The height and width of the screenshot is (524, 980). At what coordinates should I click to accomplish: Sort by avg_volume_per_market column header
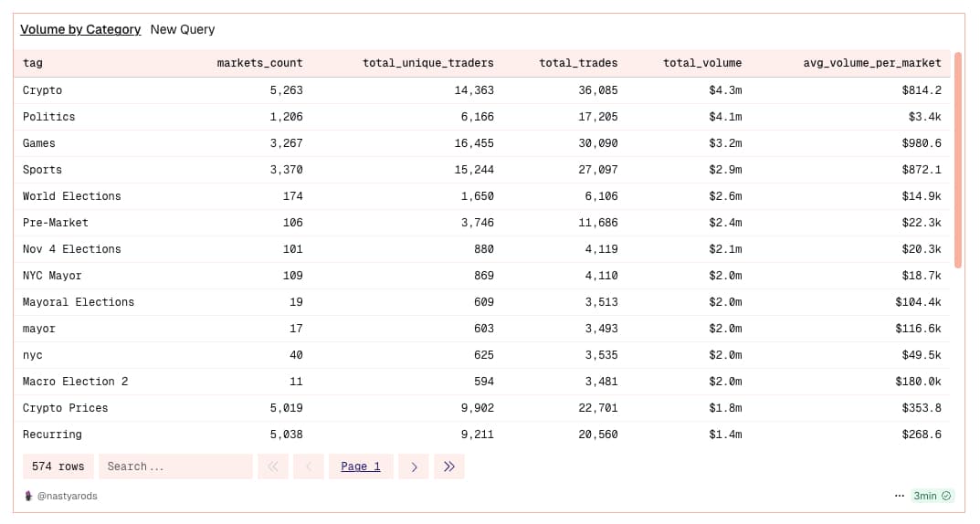point(871,63)
